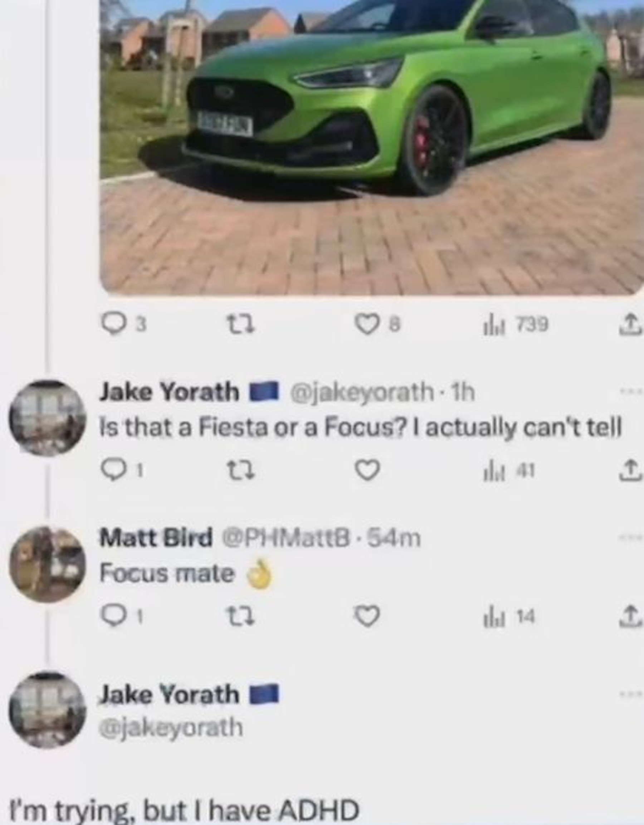View analytics showing 739 views

point(516,325)
